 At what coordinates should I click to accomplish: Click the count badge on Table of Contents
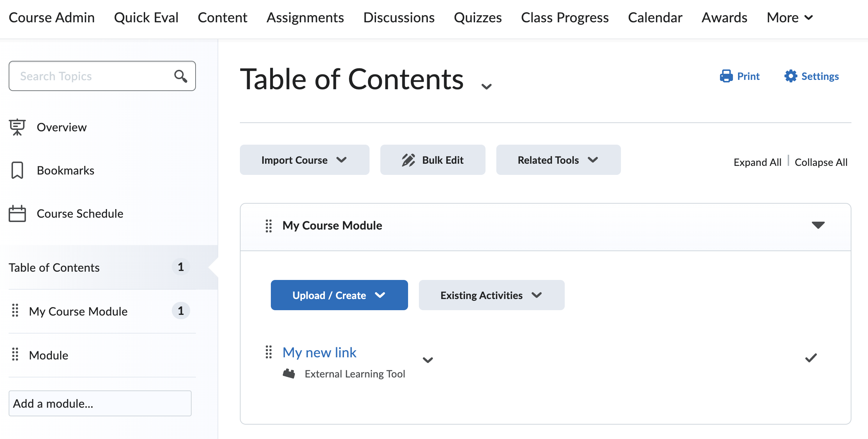[181, 267]
